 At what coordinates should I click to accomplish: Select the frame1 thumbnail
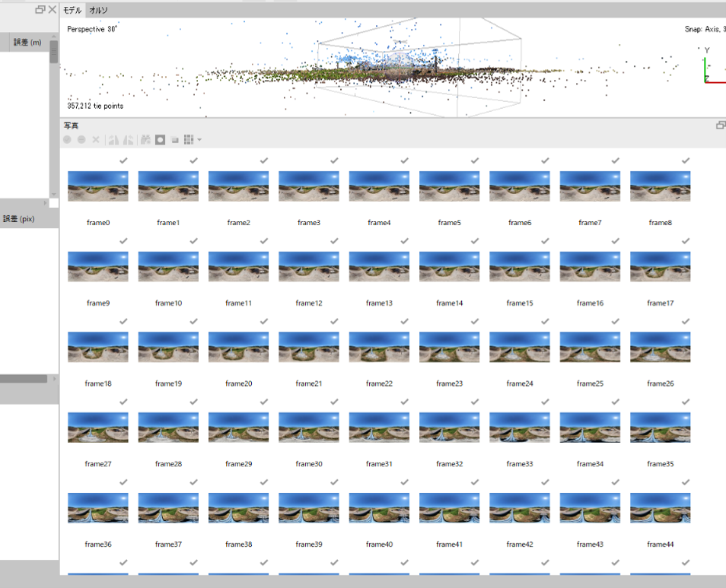[168, 186]
